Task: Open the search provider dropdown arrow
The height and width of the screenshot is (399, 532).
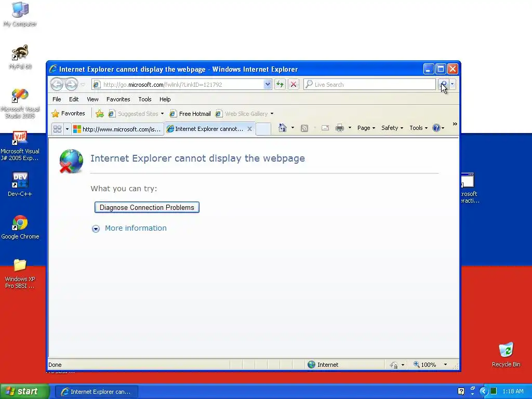Action: click(x=453, y=84)
